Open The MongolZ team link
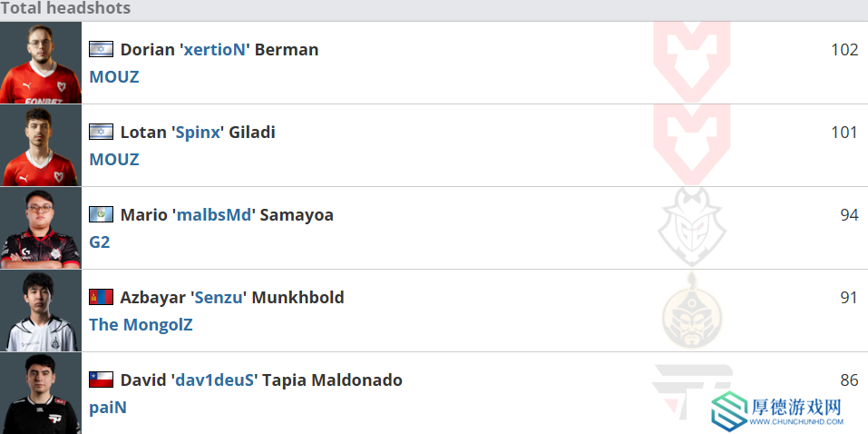The height and width of the screenshot is (434, 868). pyautogui.click(x=141, y=324)
